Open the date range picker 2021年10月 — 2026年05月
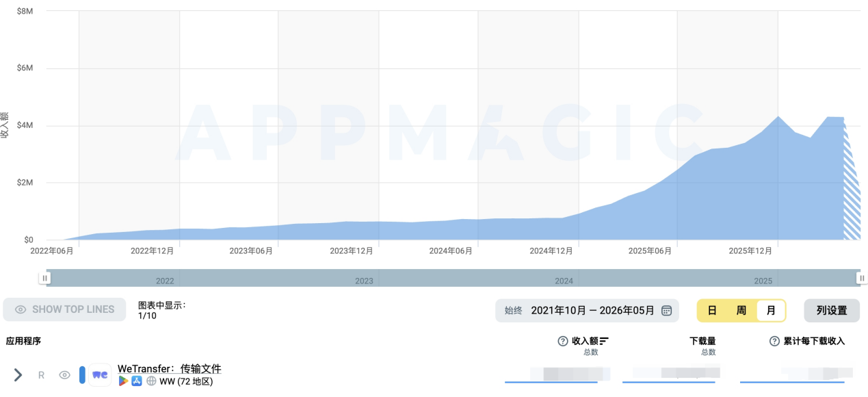The height and width of the screenshot is (397, 868). (587, 310)
